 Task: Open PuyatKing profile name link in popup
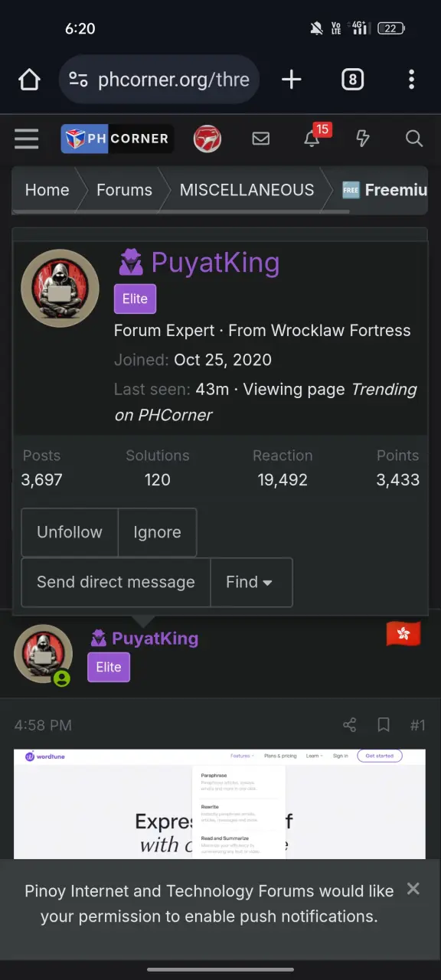point(215,263)
